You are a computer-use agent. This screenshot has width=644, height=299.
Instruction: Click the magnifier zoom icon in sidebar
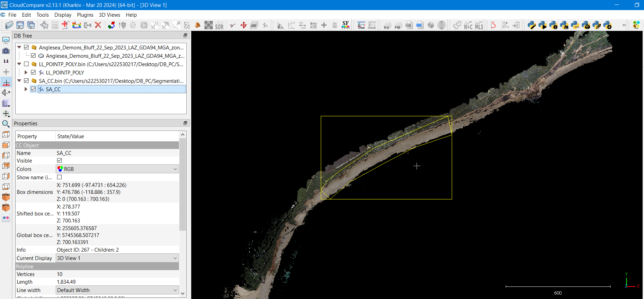click(x=6, y=124)
